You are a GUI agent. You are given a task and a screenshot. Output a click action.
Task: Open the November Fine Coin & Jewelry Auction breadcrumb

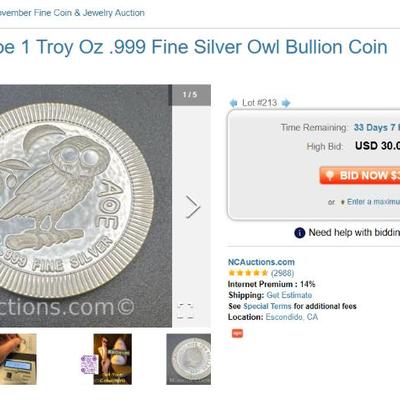tap(72, 13)
